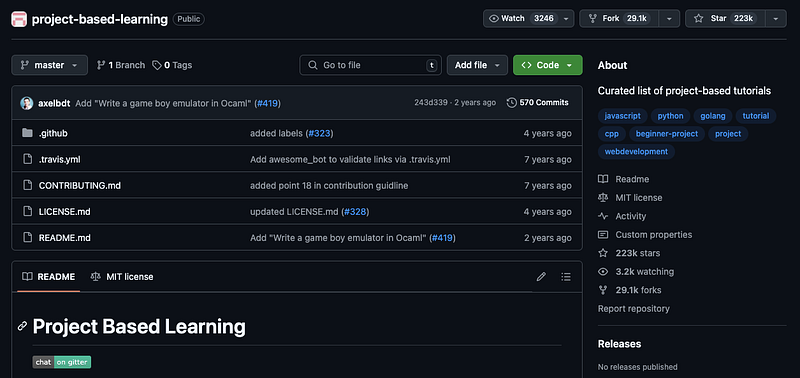Expand the Add file dropdown
Image resolution: width=800 pixels, height=378 pixels.
coord(477,65)
